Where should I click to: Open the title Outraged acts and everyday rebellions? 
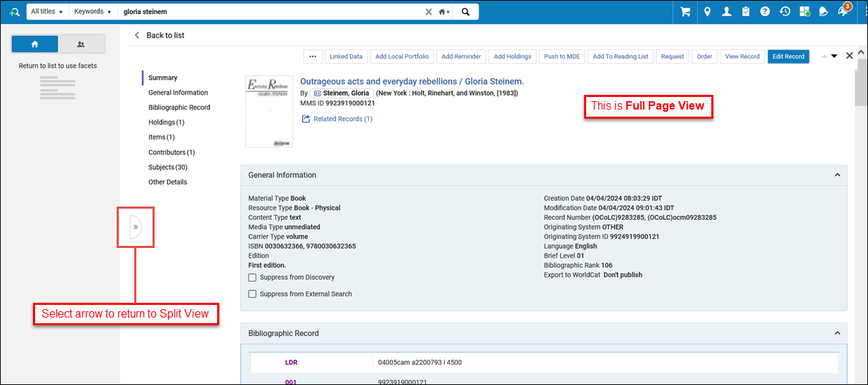tap(412, 81)
